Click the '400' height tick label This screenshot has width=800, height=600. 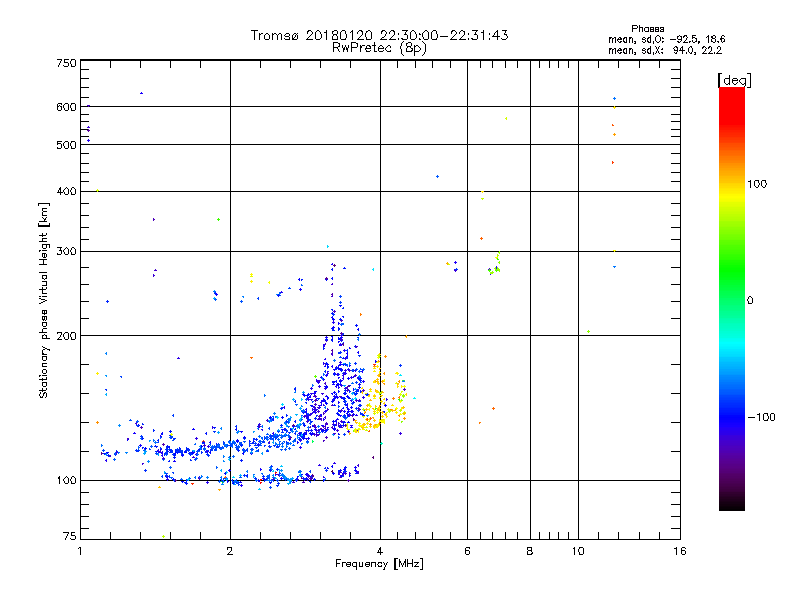(66, 191)
